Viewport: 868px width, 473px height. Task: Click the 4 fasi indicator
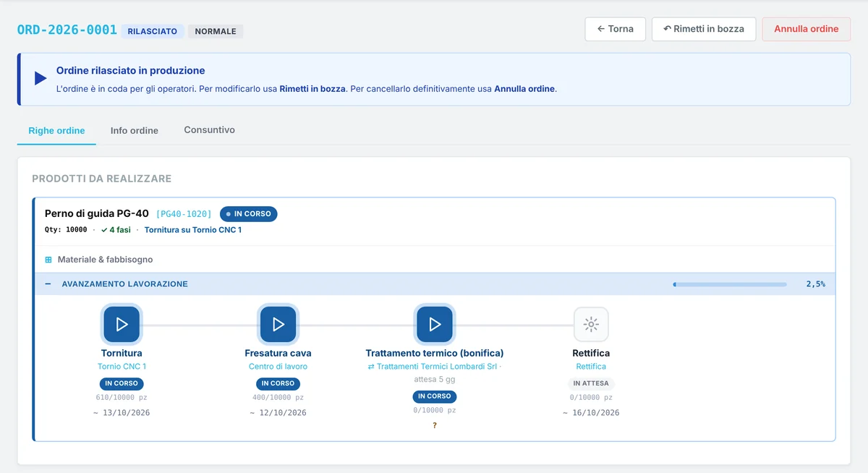(x=116, y=230)
